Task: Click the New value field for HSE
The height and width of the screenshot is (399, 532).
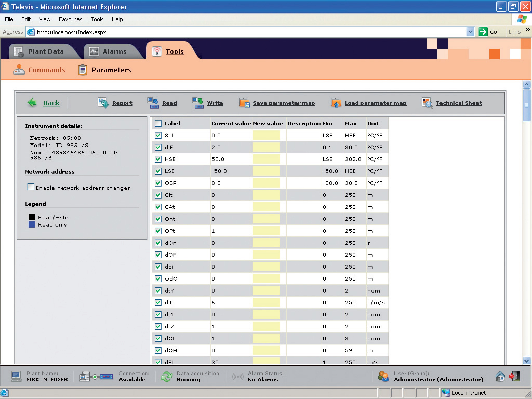Action: pyautogui.click(x=266, y=159)
